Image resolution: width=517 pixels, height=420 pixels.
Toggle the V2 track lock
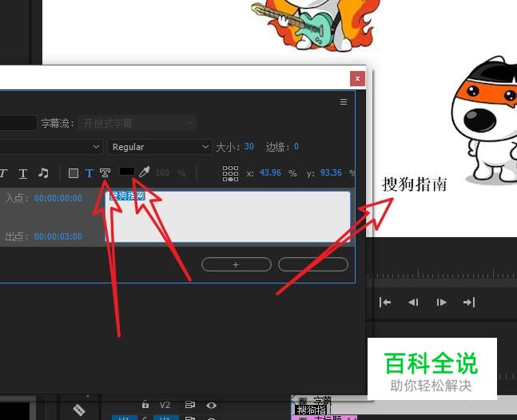(x=145, y=405)
